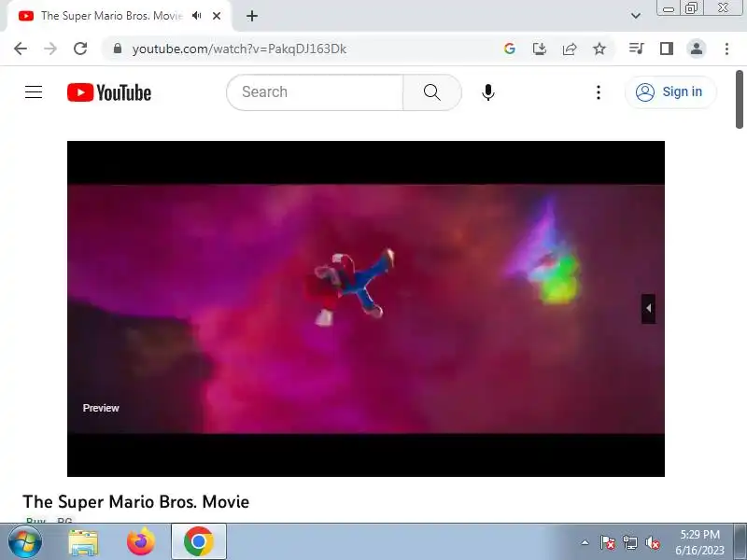Viewport: 747px width, 560px height.
Task: Click the Chrome taskbar icon
Action: point(198,542)
